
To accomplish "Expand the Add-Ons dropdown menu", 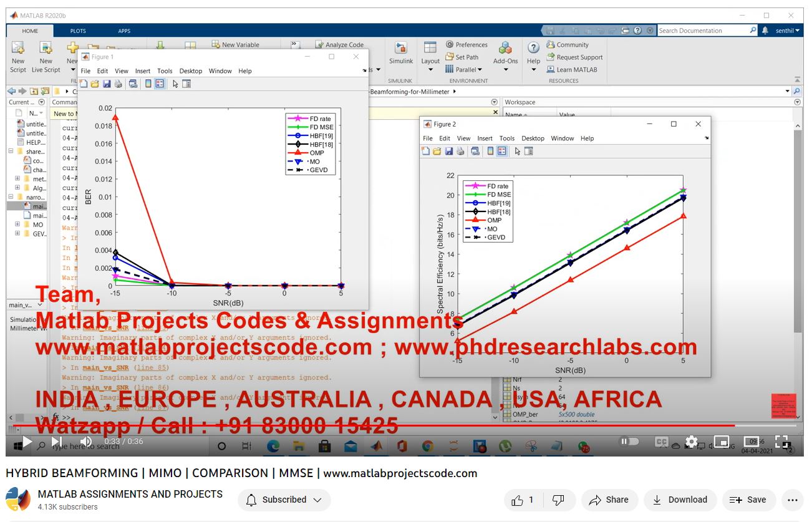I will click(x=505, y=69).
